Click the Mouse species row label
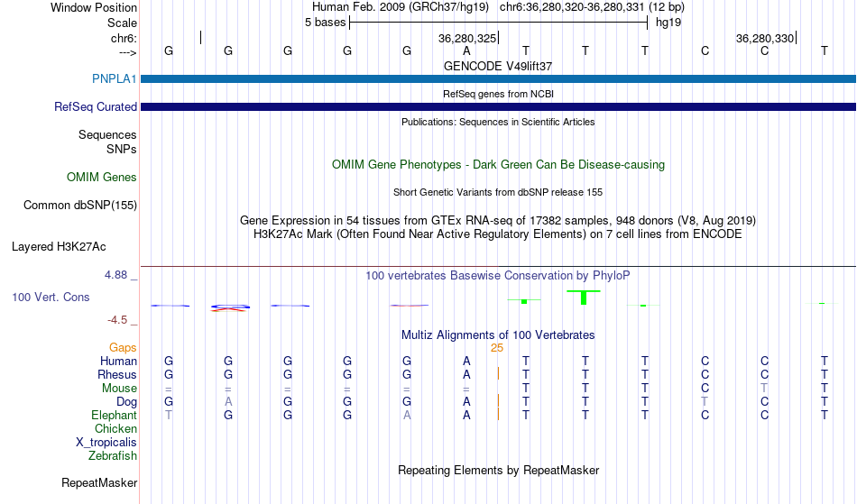The height and width of the screenshot is (504, 857). pos(119,389)
